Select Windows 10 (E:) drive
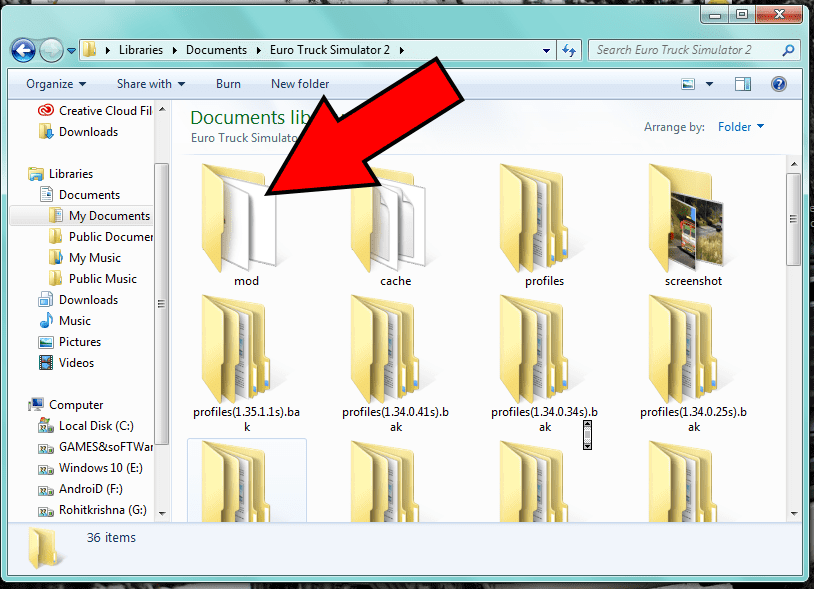This screenshot has height=589, width=814. coord(90,468)
